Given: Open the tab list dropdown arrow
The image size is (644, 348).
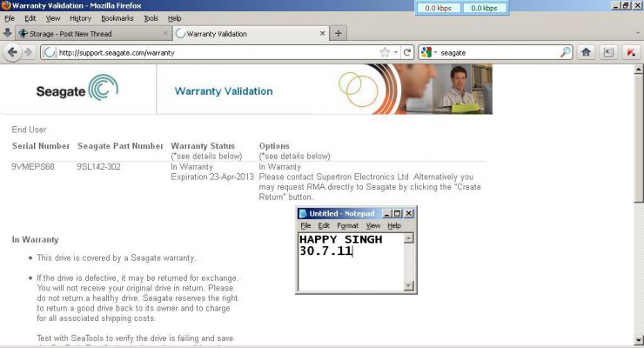Looking at the screenshot, I should pyautogui.click(x=637, y=33).
